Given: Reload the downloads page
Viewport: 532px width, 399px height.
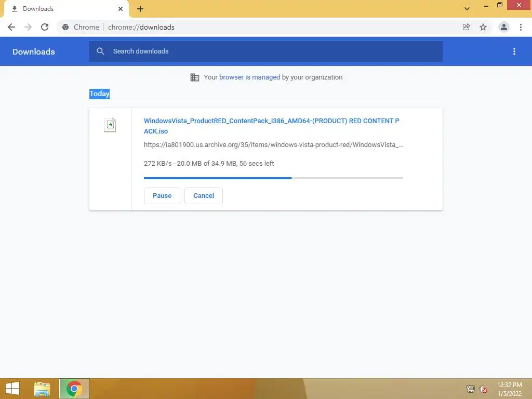Looking at the screenshot, I should point(45,27).
